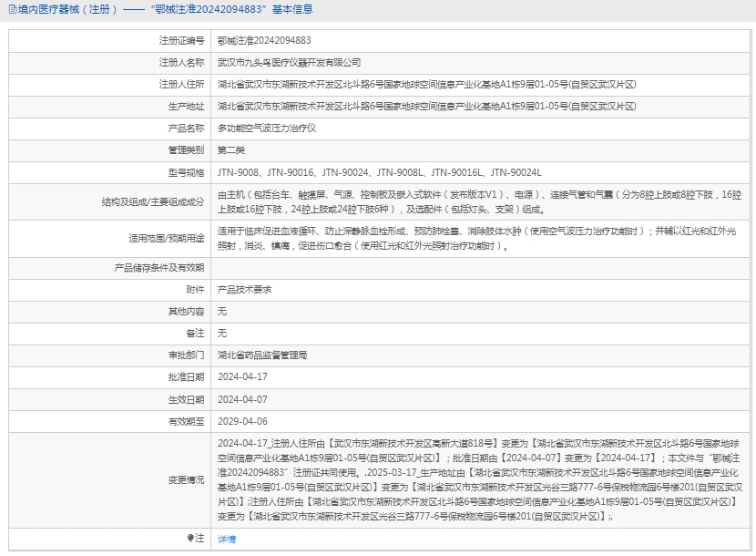
Task: Click the approving department 湖北省药品监督管理局
Action: click(262, 355)
